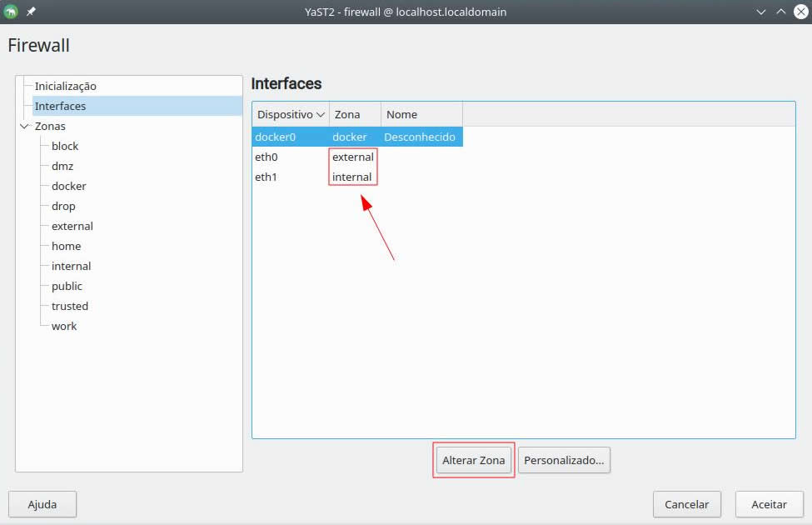Image resolution: width=812 pixels, height=525 pixels.
Task: Select the public zone entry
Action: click(x=67, y=286)
